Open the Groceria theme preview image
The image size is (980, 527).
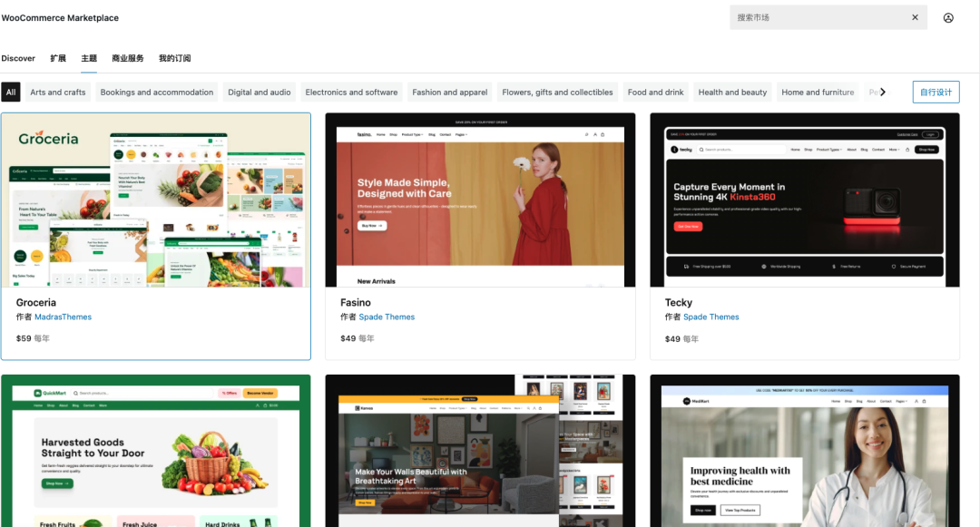(x=156, y=200)
